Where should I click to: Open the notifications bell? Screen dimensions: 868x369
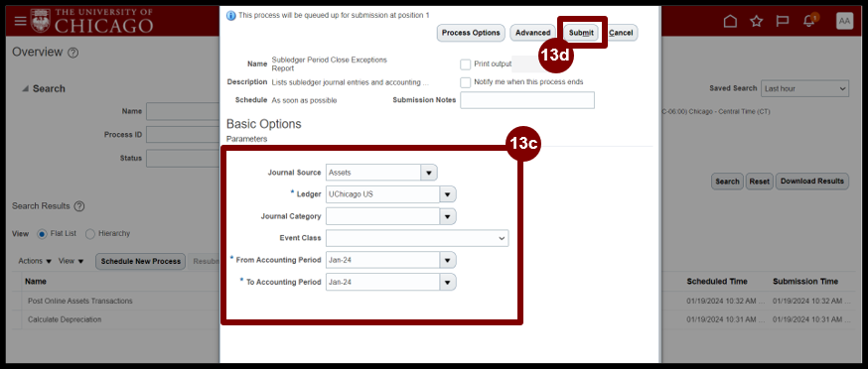(809, 21)
